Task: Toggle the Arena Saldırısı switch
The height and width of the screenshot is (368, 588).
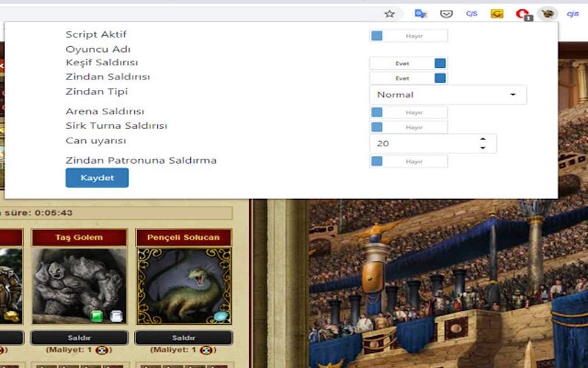Action: (409, 112)
